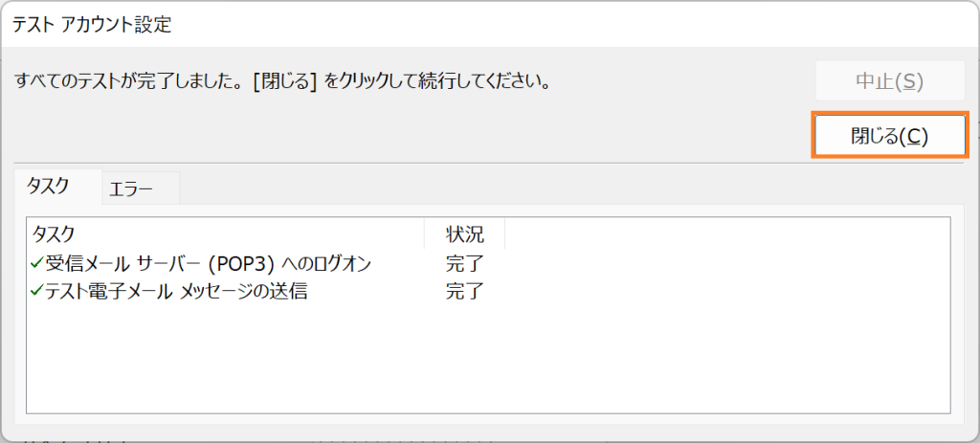Click divider between タスク and 状況 headers

pyautogui.click(x=424, y=233)
